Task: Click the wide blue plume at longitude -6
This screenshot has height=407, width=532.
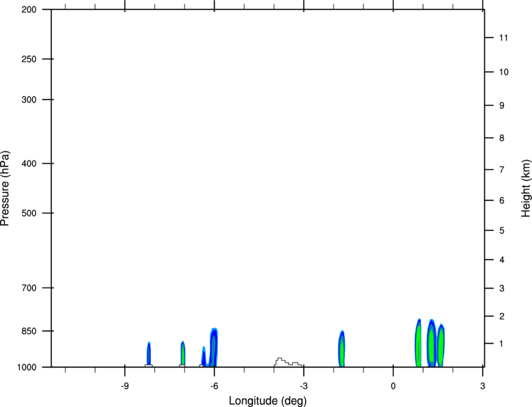Action: click(x=213, y=348)
